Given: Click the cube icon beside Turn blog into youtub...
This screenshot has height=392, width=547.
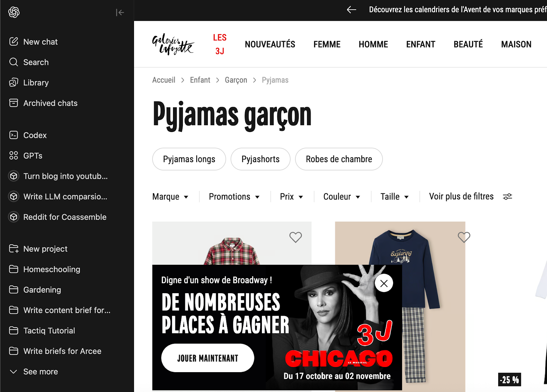Looking at the screenshot, I should click(x=14, y=176).
